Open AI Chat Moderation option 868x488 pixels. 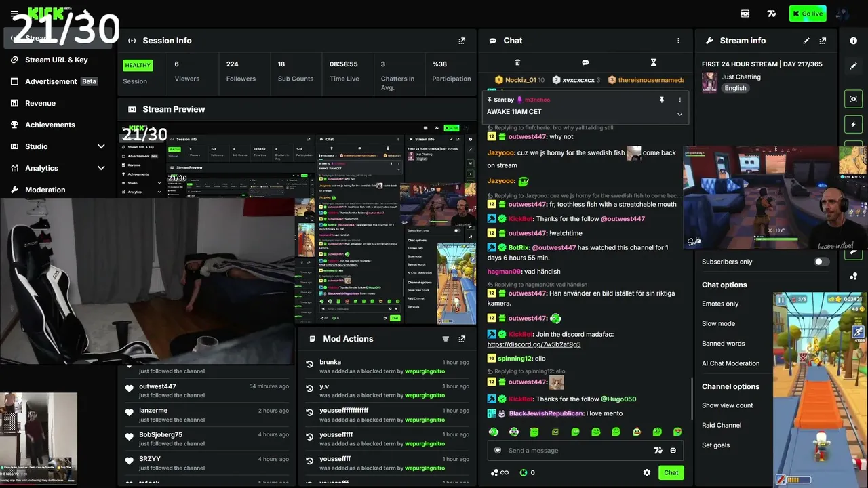point(730,363)
